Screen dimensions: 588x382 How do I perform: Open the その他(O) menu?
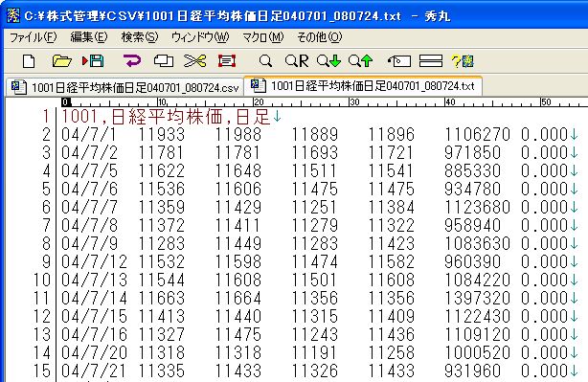click(320, 37)
